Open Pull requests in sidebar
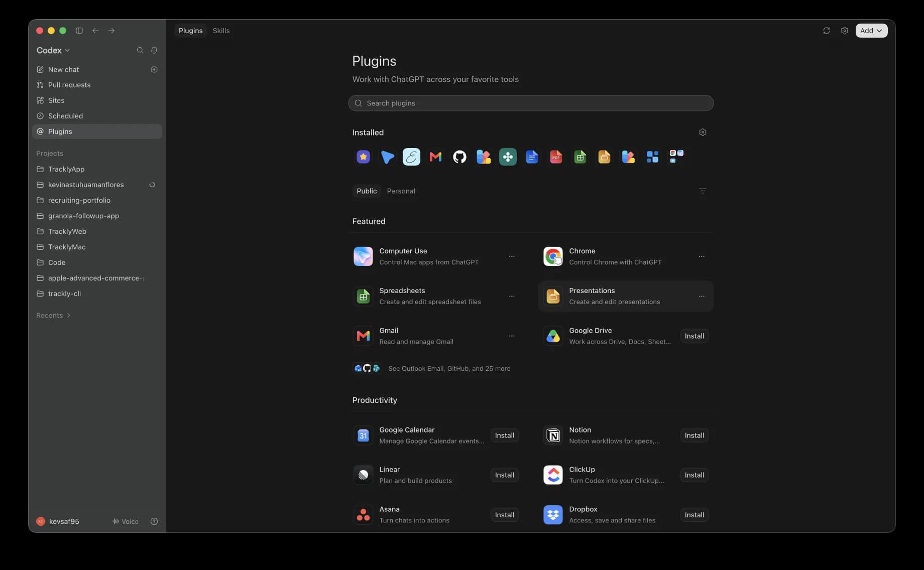Viewport: 924px width, 570px height. tap(97, 85)
